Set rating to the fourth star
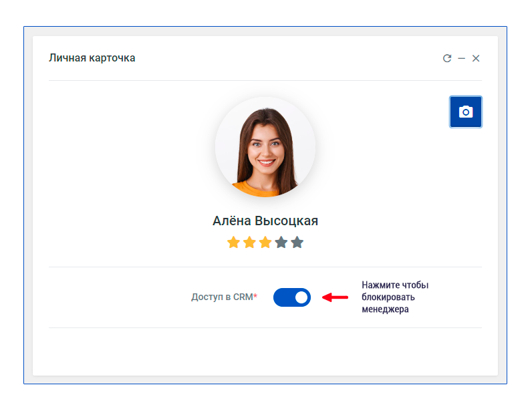 pyautogui.click(x=281, y=243)
